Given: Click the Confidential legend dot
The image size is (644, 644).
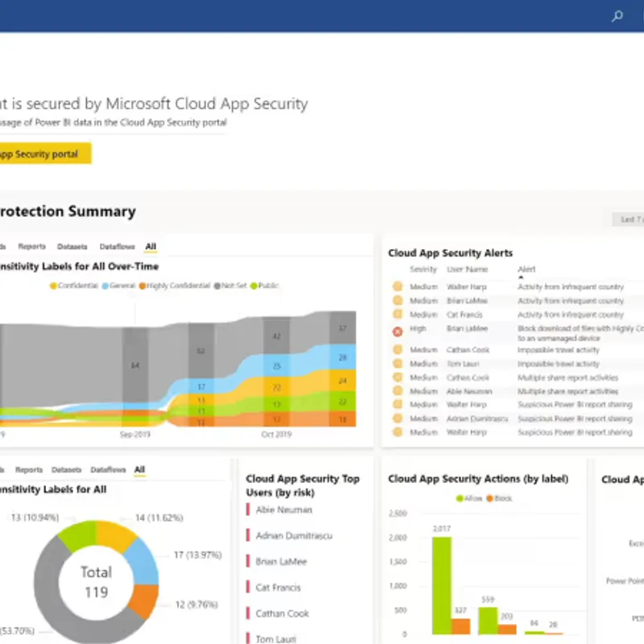Looking at the screenshot, I should click(x=53, y=286).
